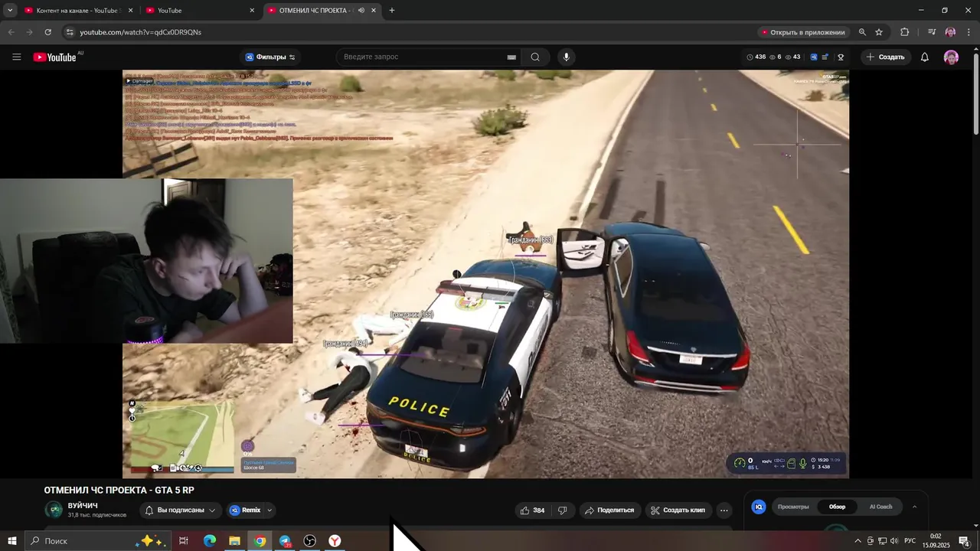Click the Создать клип button
The width and height of the screenshot is (980, 551).
pyautogui.click(x=678, y=510)
